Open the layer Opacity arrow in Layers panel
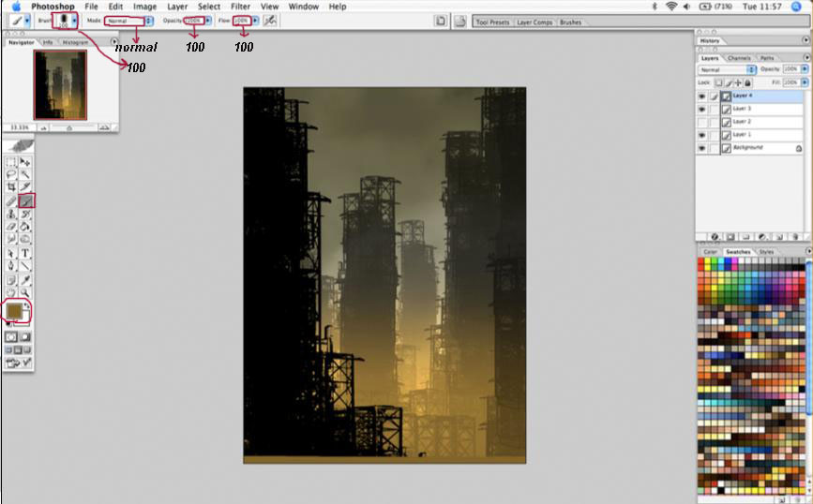Viewport: 813px width, 504px height. point(805,69)
